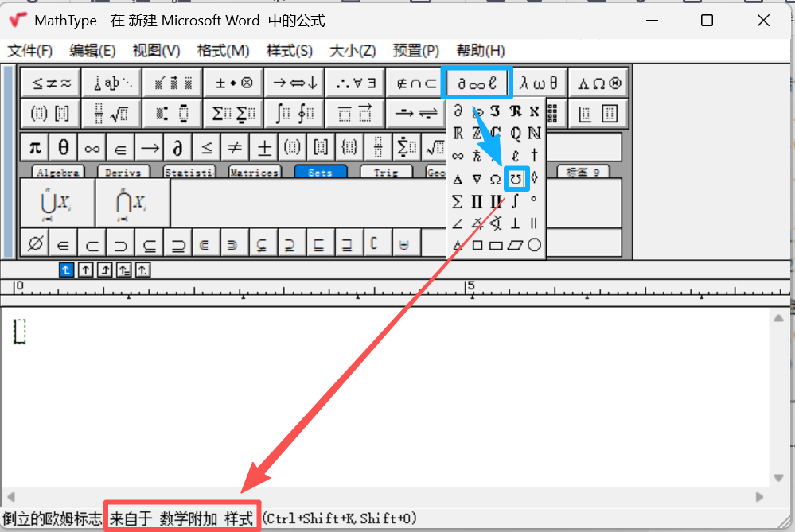Select the decimal-aligned tab stop
The image size is (795, 532).
(x=143, y=270)
